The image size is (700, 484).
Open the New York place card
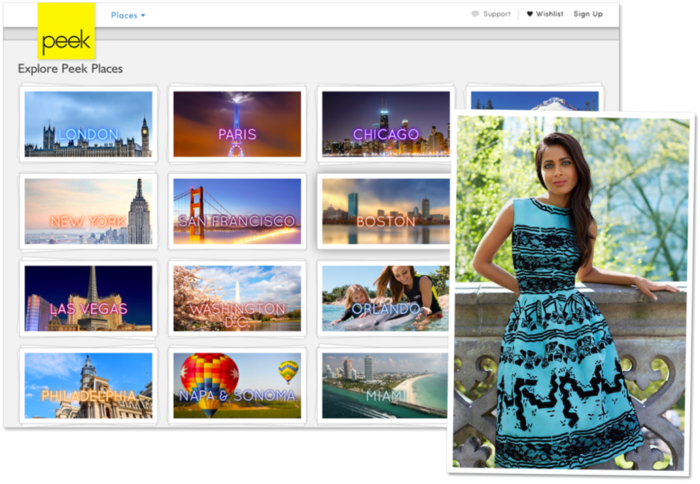tap(88, 211)
